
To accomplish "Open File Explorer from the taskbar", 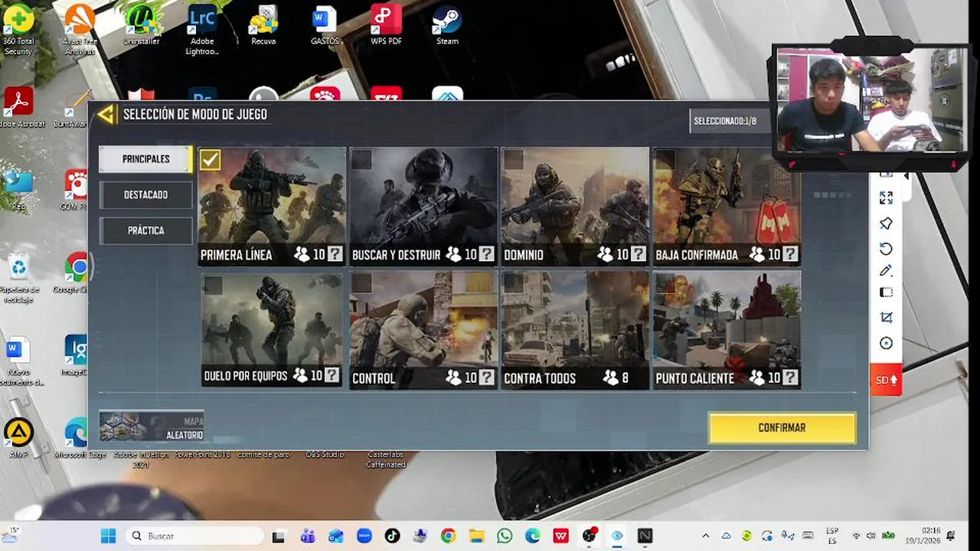I will point(476,536).
